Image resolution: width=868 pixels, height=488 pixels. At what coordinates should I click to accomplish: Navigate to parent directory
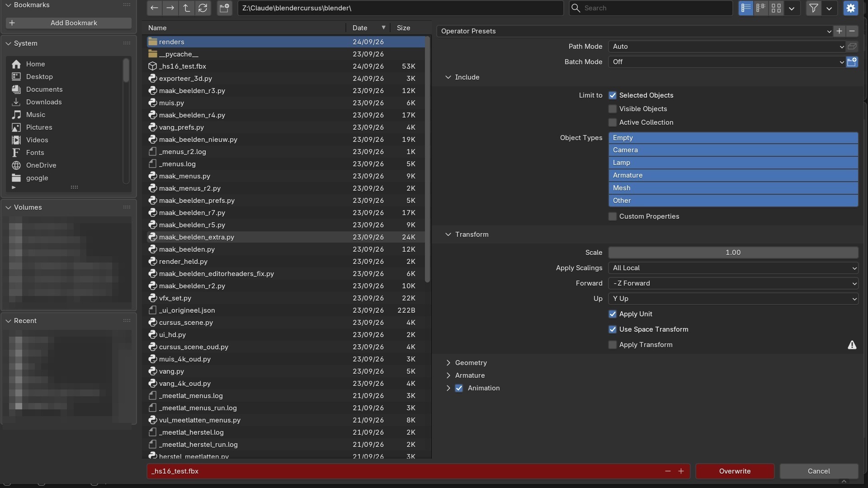point(186,8)
